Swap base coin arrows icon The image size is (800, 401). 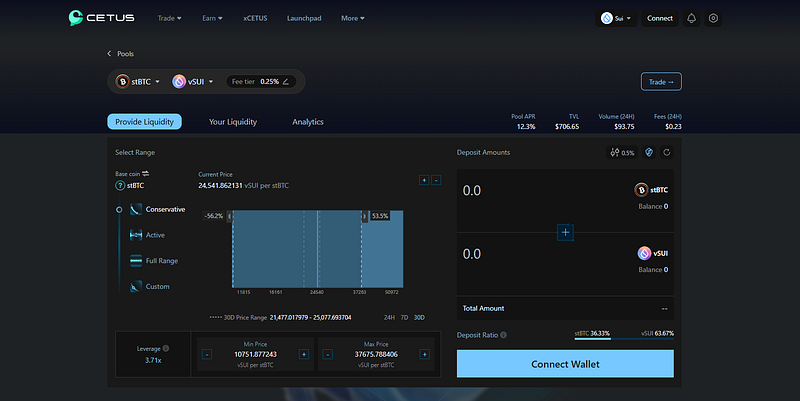(145, 173)
